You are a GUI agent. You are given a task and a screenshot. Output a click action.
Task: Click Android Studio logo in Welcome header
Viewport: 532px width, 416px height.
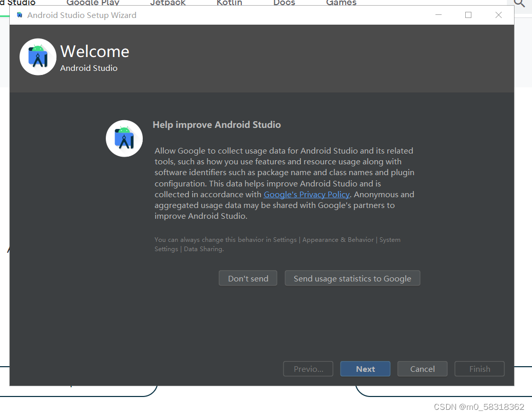coord(38,57)
